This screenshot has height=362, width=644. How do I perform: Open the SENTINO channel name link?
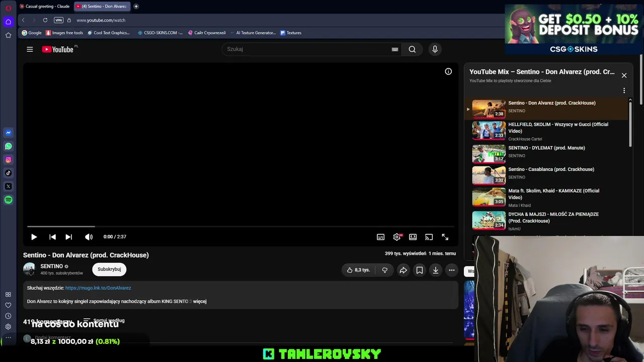point(52,266)
